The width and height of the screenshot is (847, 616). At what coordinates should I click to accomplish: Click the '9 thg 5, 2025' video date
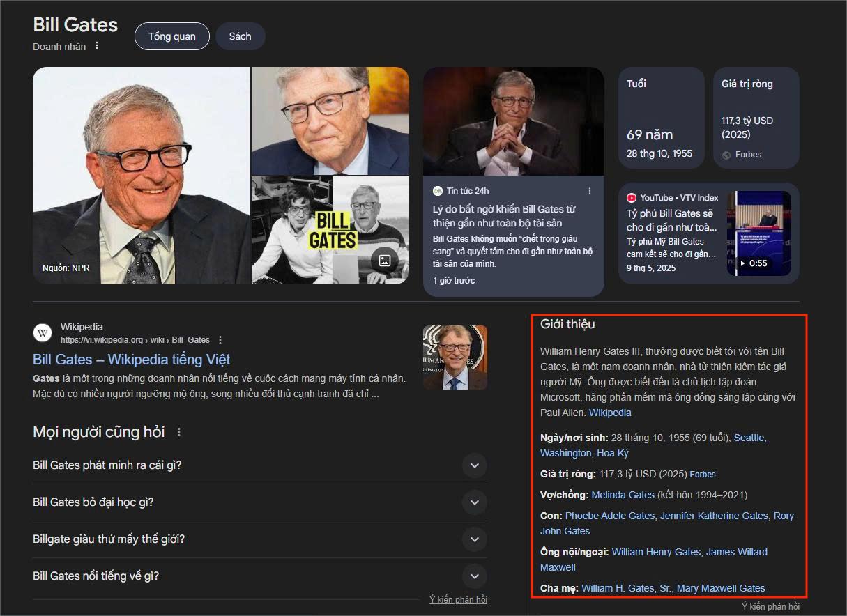point(651,268)
